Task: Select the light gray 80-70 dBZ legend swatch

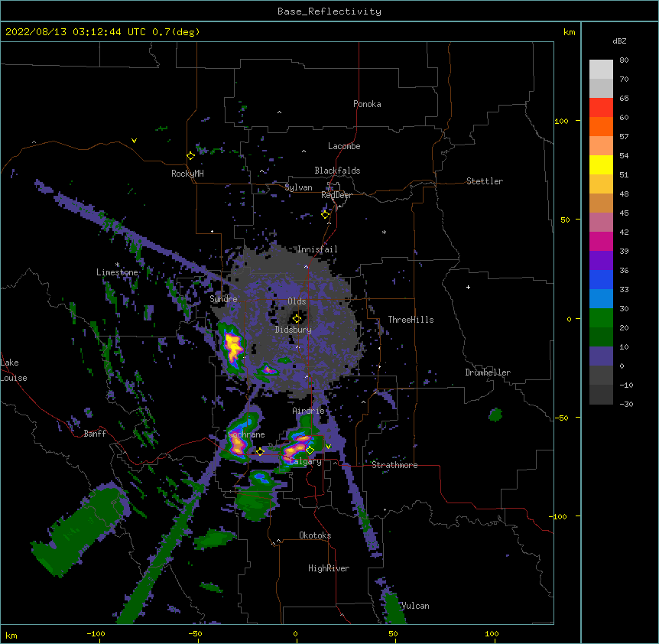Action: coord(601,70)
